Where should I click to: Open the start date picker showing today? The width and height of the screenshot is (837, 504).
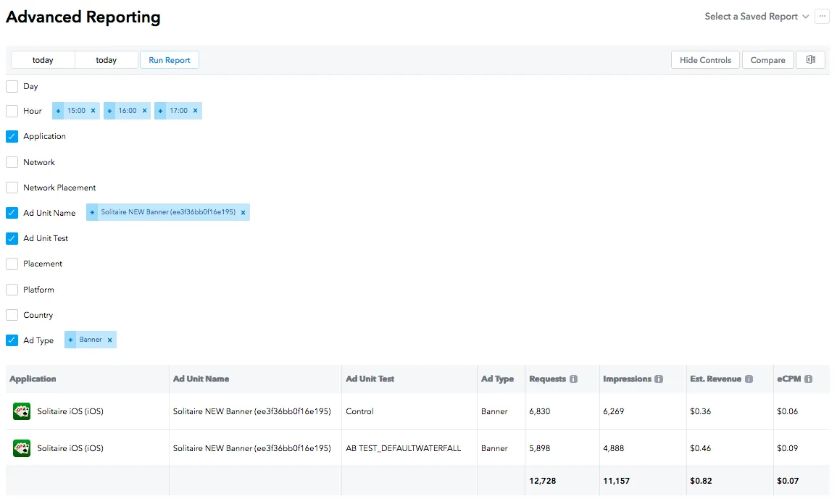[43, 60]
